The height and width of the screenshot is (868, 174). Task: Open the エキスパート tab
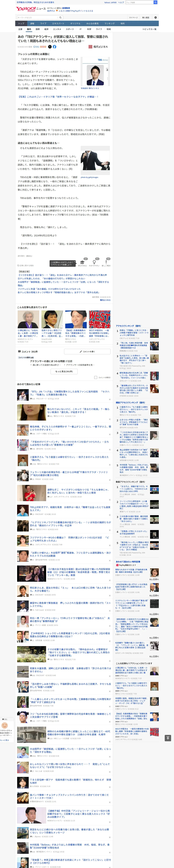[x=58, y=24]
